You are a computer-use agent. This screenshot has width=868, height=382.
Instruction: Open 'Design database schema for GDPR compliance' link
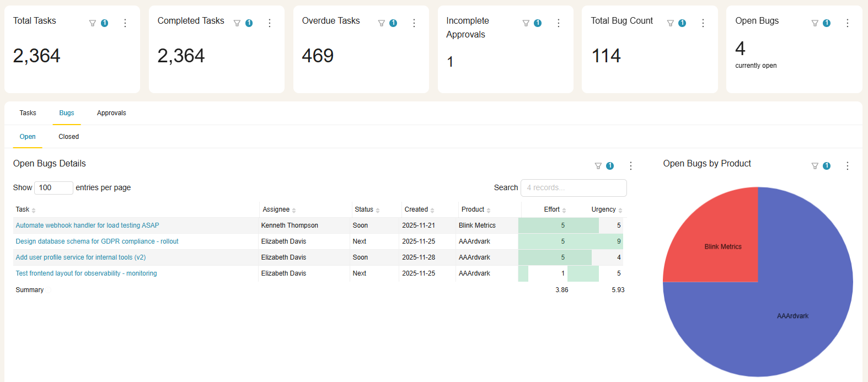[x=97, y=241]
